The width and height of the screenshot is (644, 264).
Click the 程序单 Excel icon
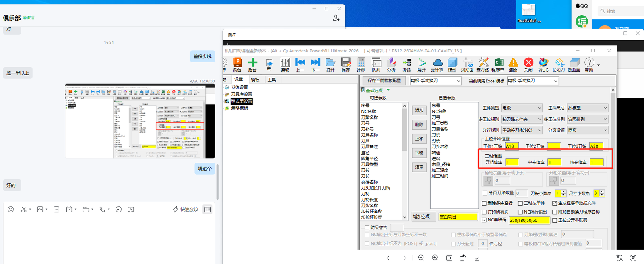498,64
